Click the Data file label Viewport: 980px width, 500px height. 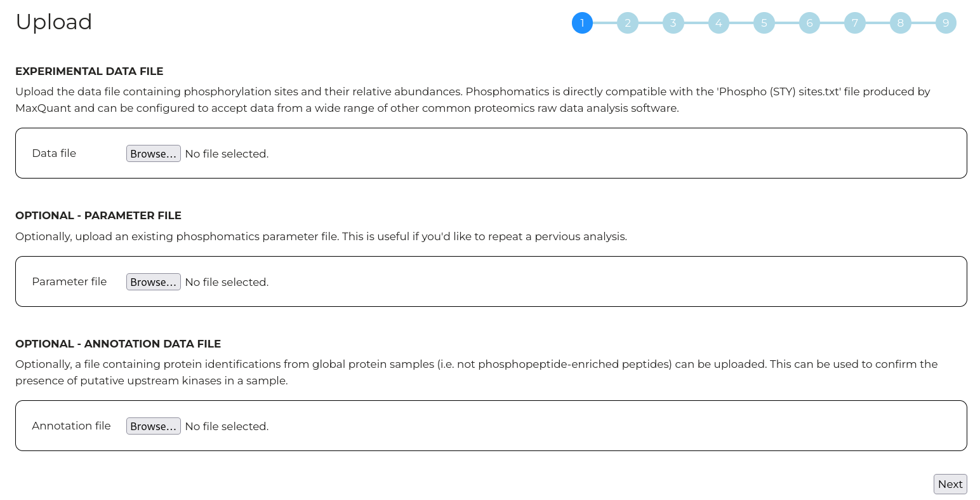[x=54, y=153]
